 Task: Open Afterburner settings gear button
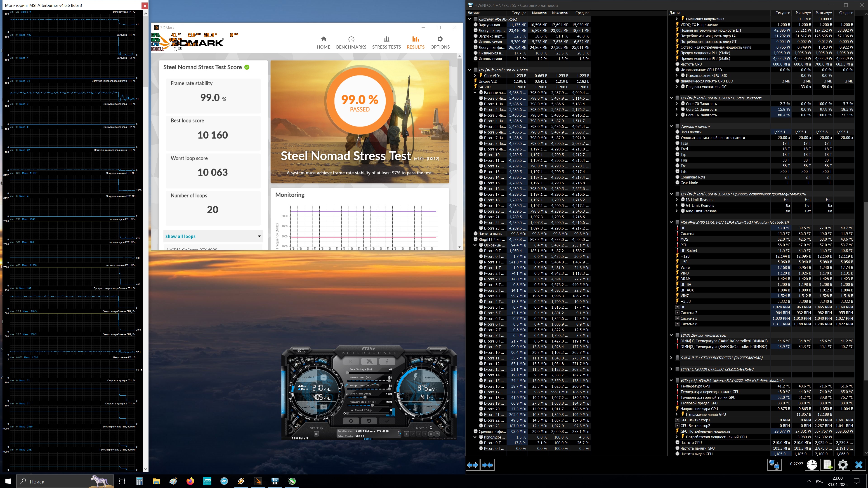[351, 421]
